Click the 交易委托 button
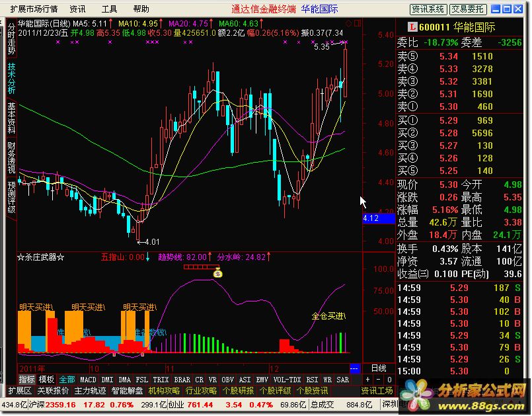The height and width of the screenshot is (416, 532). pos(468,9)
